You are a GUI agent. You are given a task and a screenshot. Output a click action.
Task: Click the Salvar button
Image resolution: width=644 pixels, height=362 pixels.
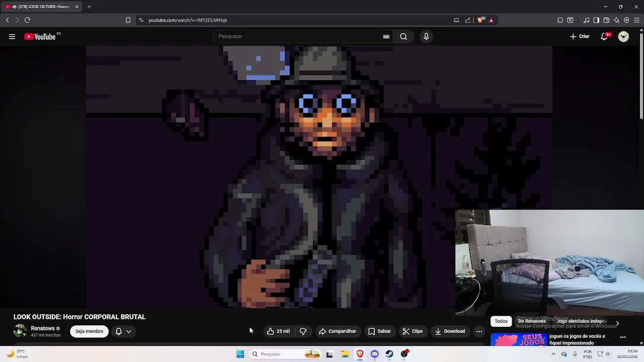point(379,331)
